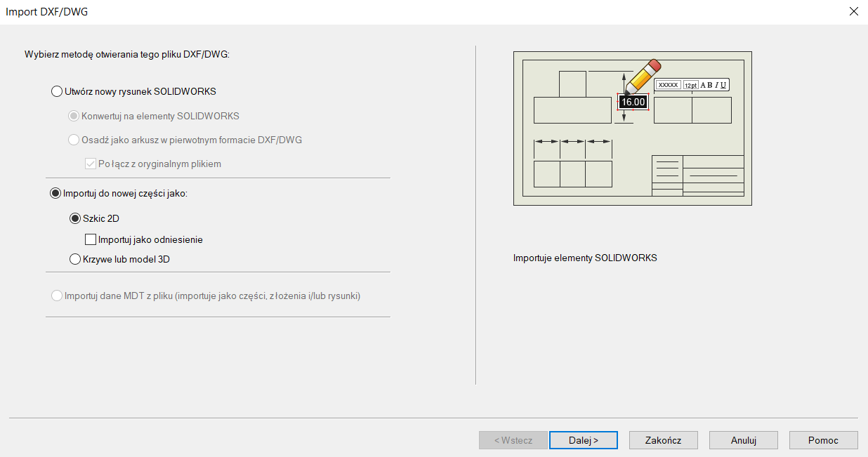Select 'Importuj dane MDT z pliku' option
Image resolution: width=868 pixels, height=457 pixels.
pyautogui.click(x=57, y=296)
